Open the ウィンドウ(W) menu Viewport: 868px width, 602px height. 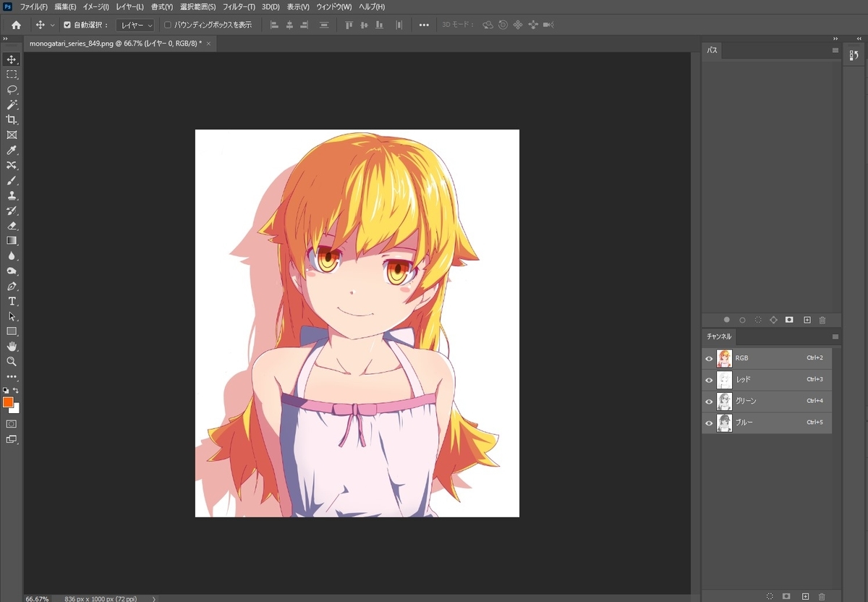click(334, 7)
